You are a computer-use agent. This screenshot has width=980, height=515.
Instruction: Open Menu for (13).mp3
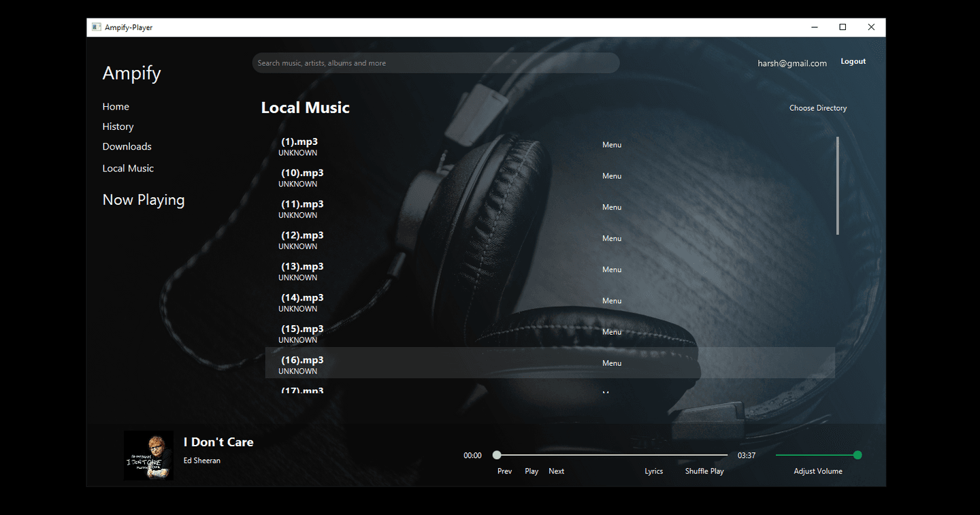click(612, 270)
